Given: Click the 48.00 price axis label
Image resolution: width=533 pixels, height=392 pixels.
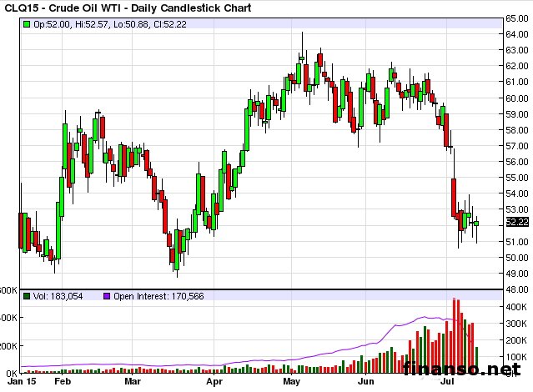Looking at the screenshot, I should [x=515, y=289].
